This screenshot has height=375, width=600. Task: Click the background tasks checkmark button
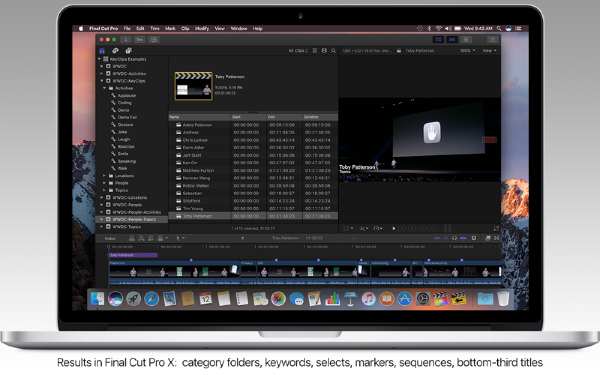(154, 39)
